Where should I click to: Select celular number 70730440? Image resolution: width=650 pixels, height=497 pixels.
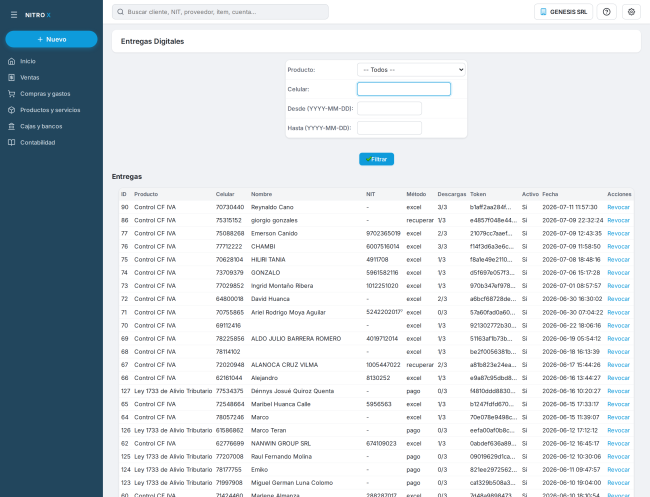[230, 207]
